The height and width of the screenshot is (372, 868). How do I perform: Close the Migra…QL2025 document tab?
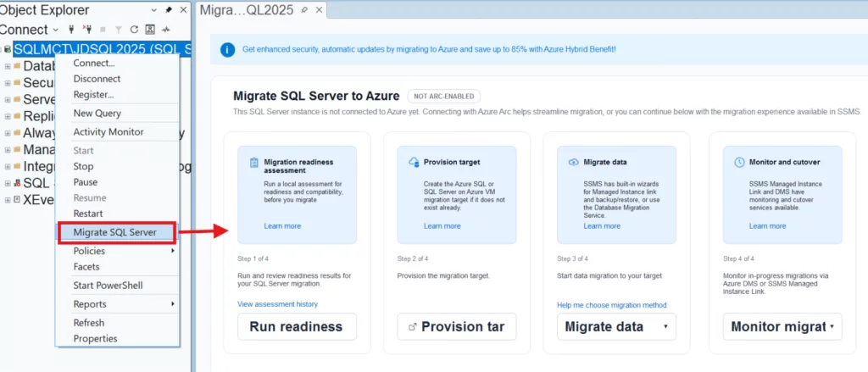click(x=319, y=10)
